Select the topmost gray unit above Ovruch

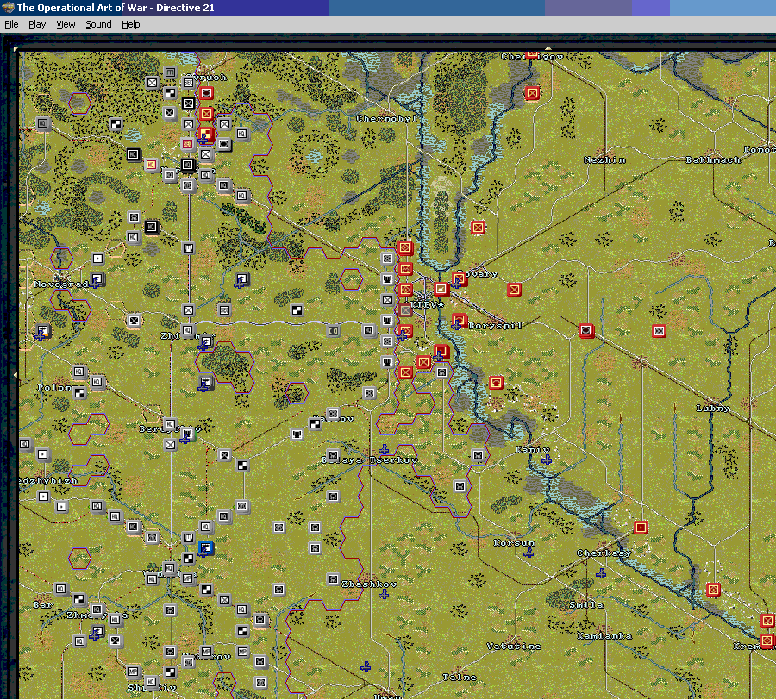(x=170, y=72)
